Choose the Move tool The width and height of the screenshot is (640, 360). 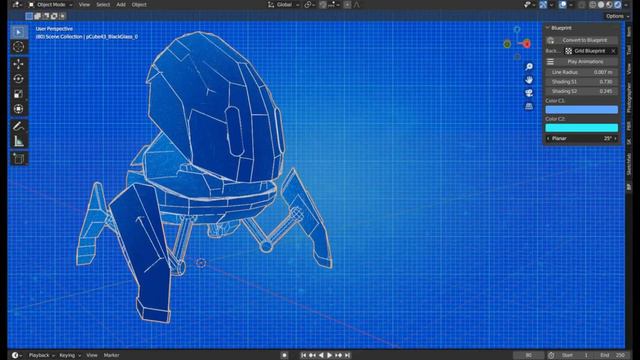[18, 64]
